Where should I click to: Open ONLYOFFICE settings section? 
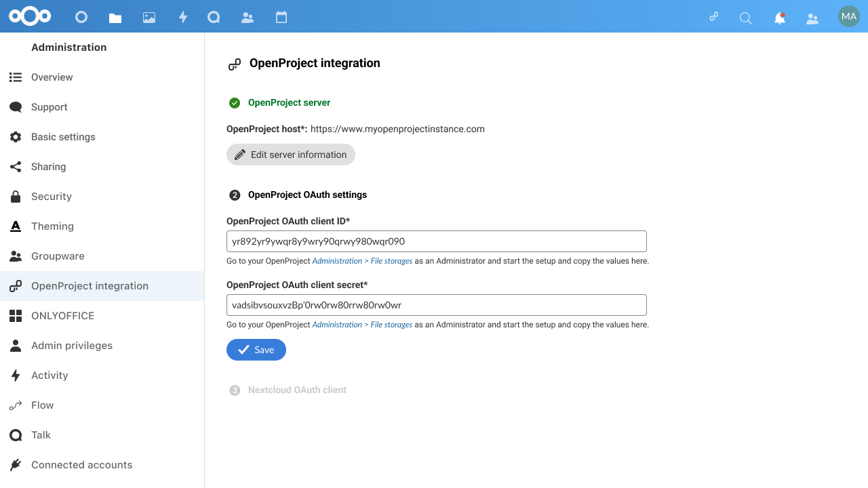pyautogui.click(x=62, y=316)
